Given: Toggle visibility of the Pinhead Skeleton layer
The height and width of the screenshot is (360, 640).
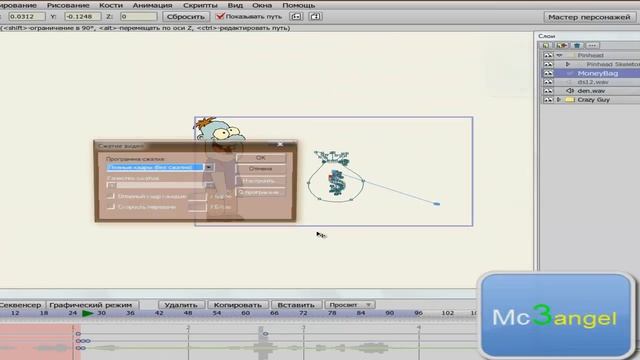Looking at the screenshot, I should pos(548,64).
